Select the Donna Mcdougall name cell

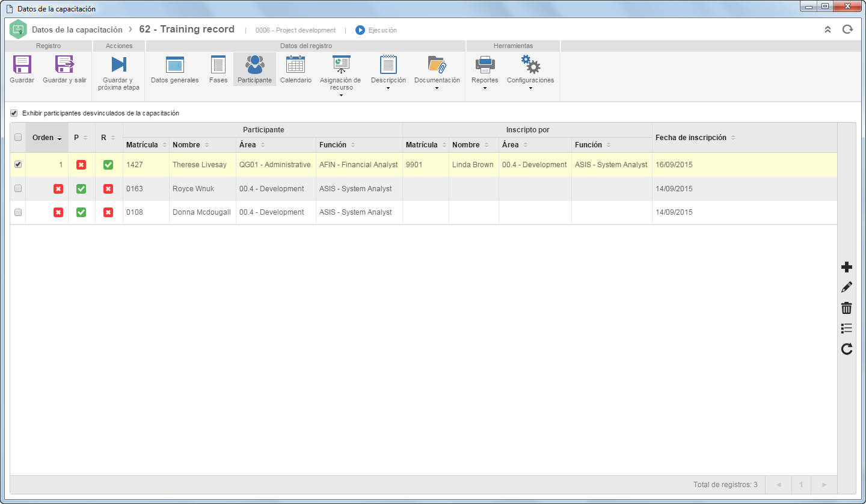pyautogui.click(x=203, y=212)
